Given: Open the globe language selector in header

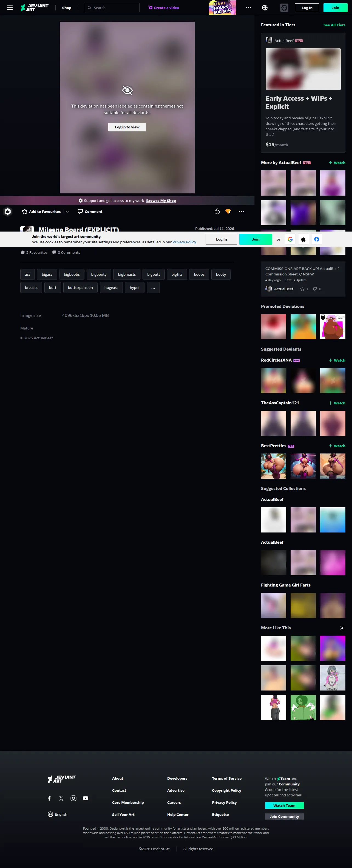Looking at the screenshot, I should (265, 8).
